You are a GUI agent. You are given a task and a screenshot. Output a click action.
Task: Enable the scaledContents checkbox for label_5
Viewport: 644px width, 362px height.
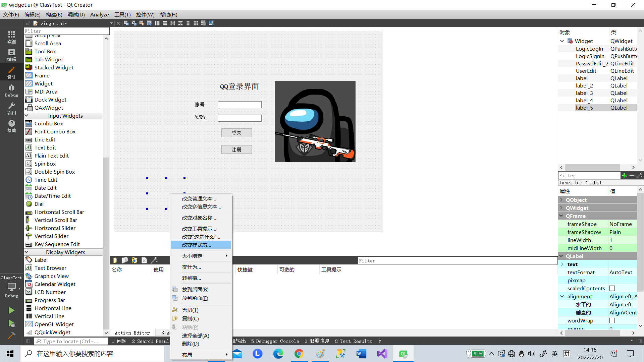click(x=613, y=288)
